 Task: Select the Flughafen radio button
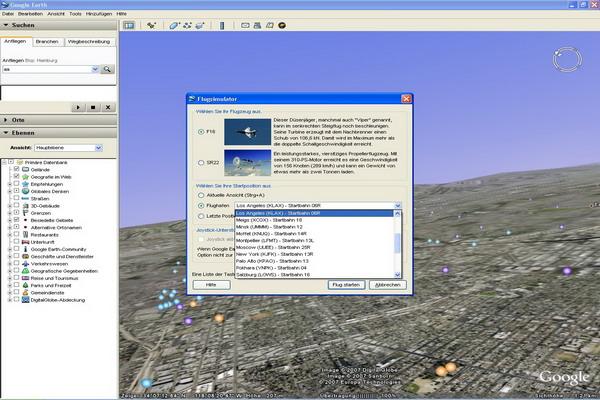pos(201,206)
